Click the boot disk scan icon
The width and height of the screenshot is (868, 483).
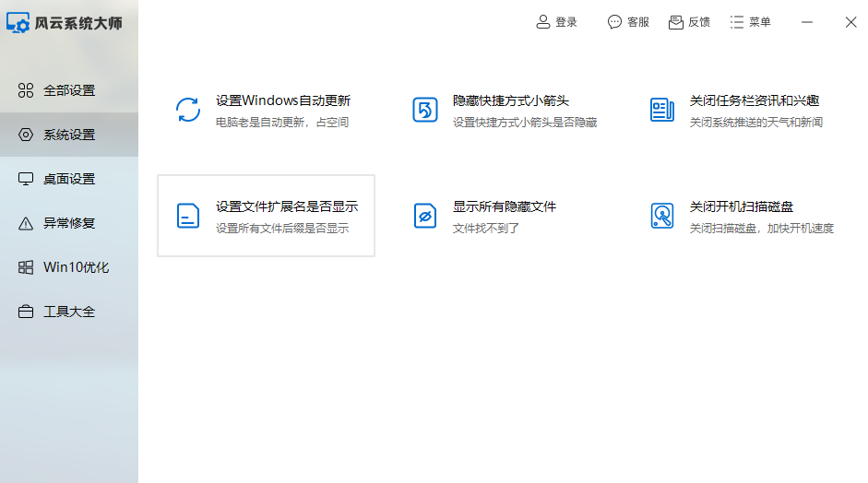[662, 216]
